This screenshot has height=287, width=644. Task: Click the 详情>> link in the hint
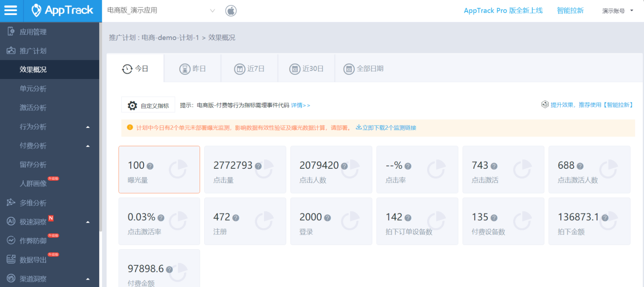300,105
